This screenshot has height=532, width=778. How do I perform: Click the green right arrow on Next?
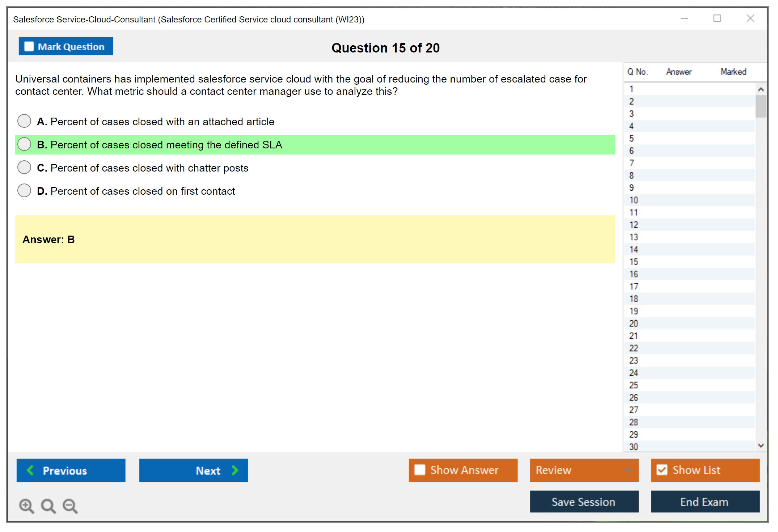pos(235,470)
